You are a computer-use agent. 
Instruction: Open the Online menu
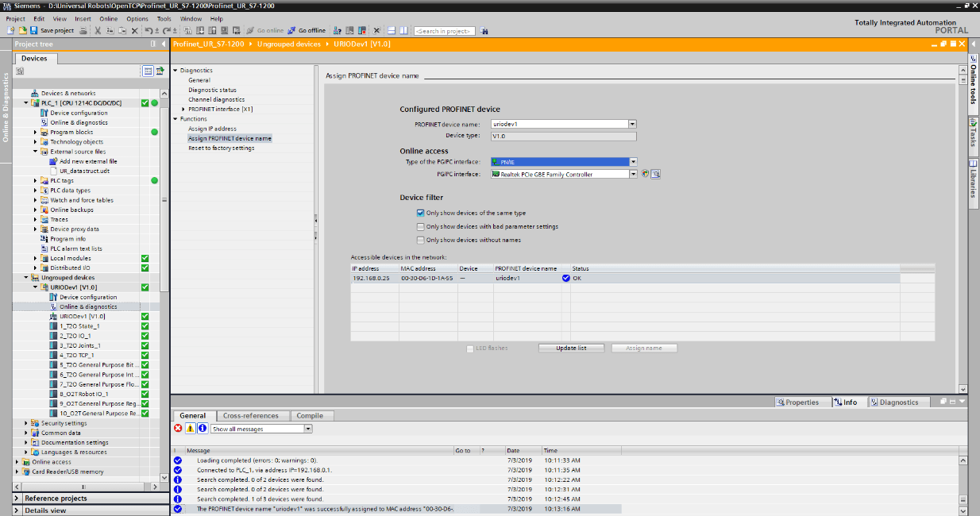(x=109, y=18)
